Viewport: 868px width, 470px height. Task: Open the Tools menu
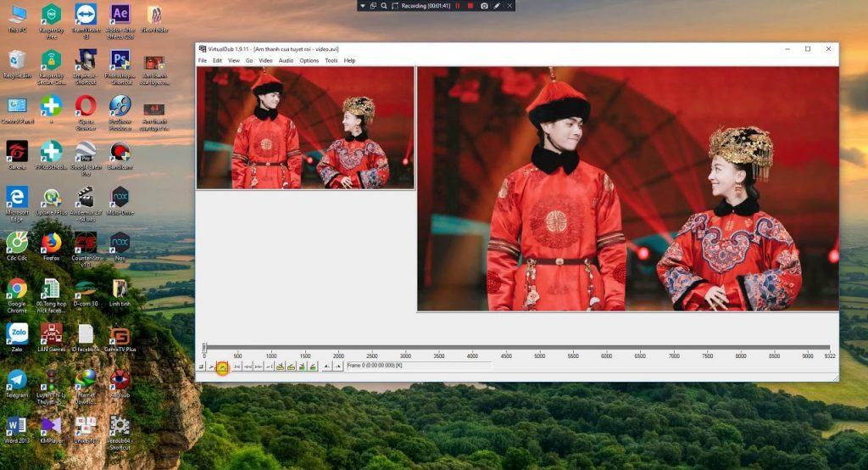click(331, 60)
